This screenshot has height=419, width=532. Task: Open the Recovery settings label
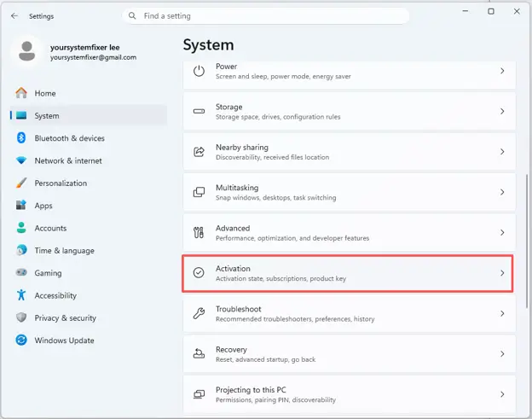point(231,349)
